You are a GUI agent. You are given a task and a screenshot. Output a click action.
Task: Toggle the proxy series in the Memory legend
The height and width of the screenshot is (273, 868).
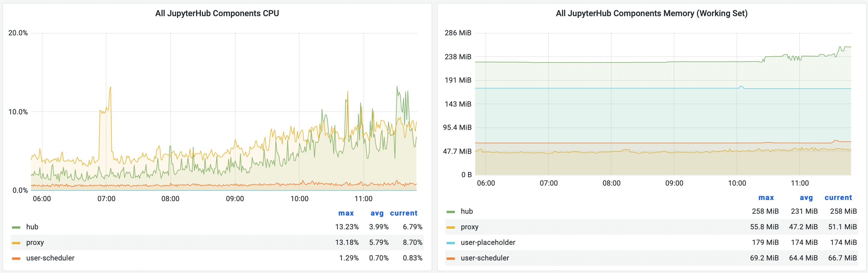pyautogui.click(x=469, y=227)
